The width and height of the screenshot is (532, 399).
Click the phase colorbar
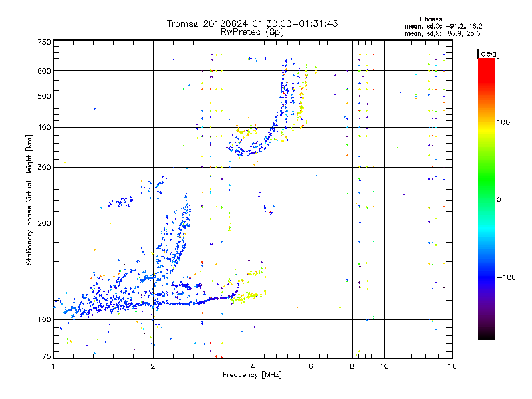(x=487, y=199)
